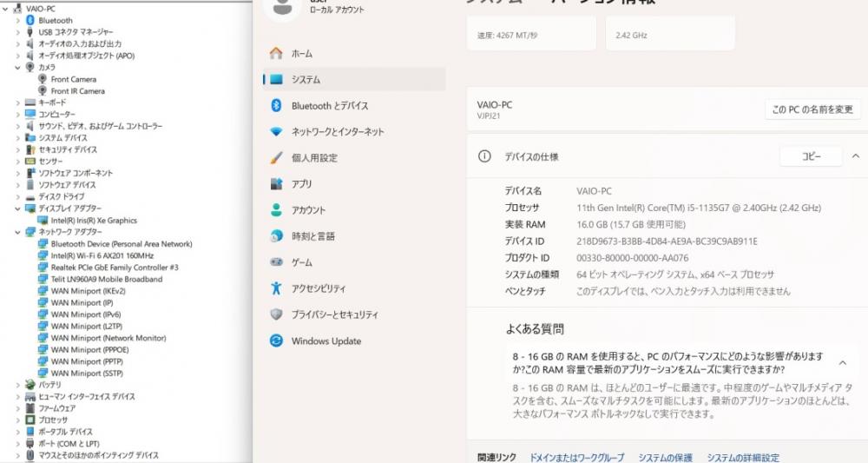This screenshot has height=463, width=868.
Task: Click the バッテリ category icon
Action: tap(30, 384)
